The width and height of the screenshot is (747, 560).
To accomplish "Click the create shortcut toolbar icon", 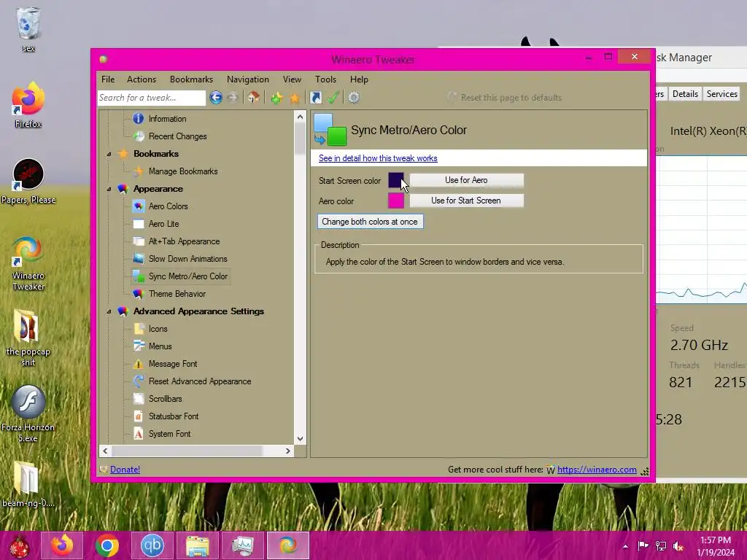I will 315,98.
